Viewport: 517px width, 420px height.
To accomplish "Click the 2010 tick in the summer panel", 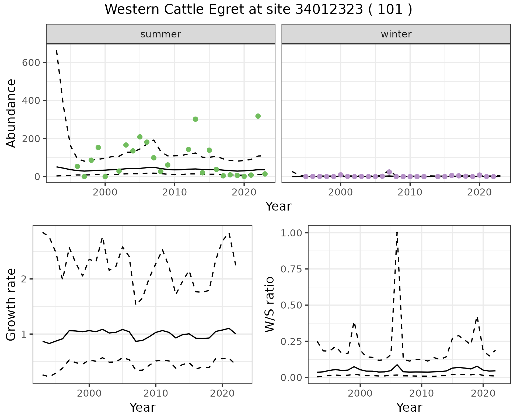I will coord(174,192).
